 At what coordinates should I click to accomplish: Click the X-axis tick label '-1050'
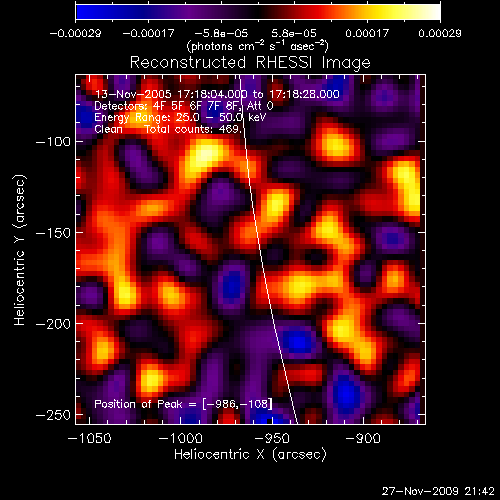tap(89, 438)
